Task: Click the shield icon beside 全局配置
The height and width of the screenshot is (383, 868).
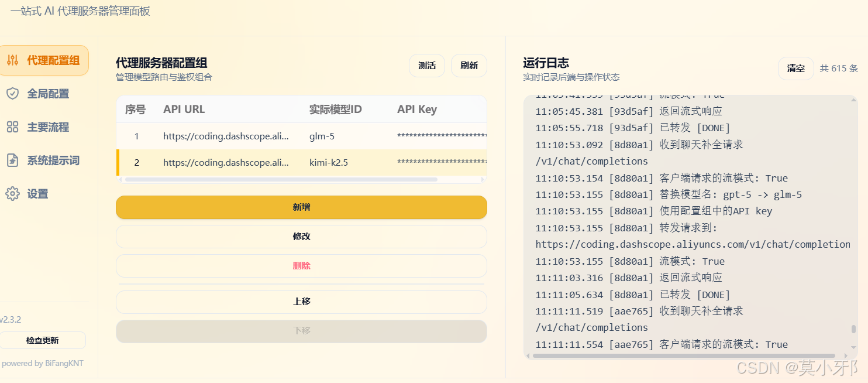Action: pos(12,94)
